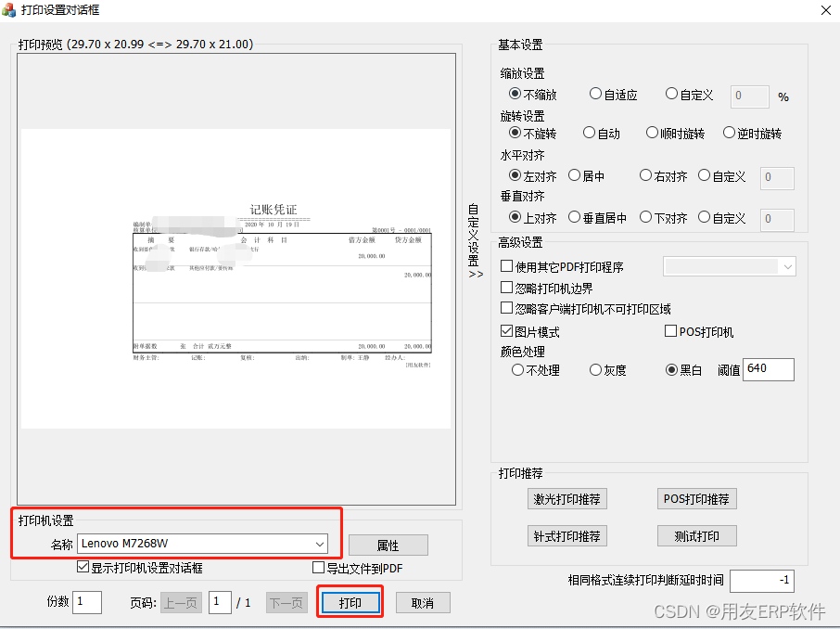Click the 打印 print button
The image size is (840, 629).
[x=350, y=603]
